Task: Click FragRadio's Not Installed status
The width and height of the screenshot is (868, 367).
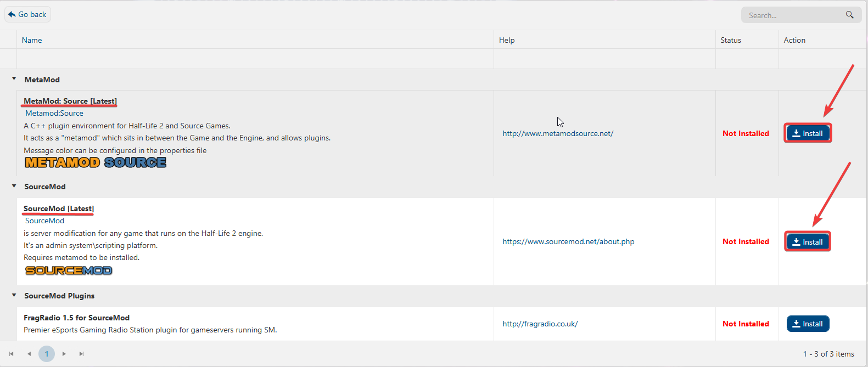Action: tap(746, 324)
